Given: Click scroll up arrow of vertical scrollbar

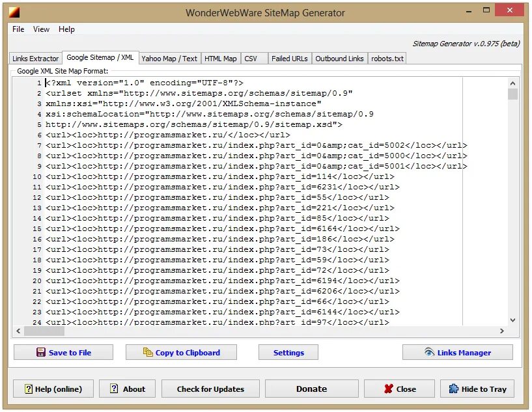Looking at the screenshot, I should tap(512, 83).
